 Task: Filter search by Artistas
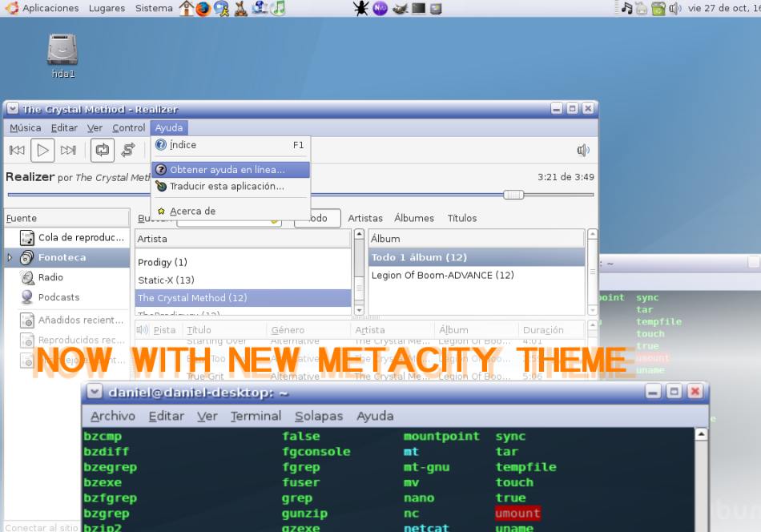(365, 219)
